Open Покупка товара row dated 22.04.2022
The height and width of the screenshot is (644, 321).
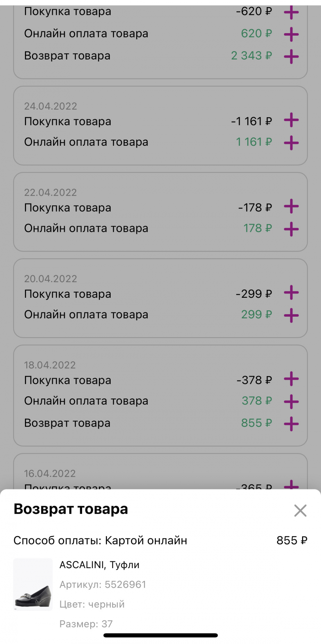(x=160, y=207)
